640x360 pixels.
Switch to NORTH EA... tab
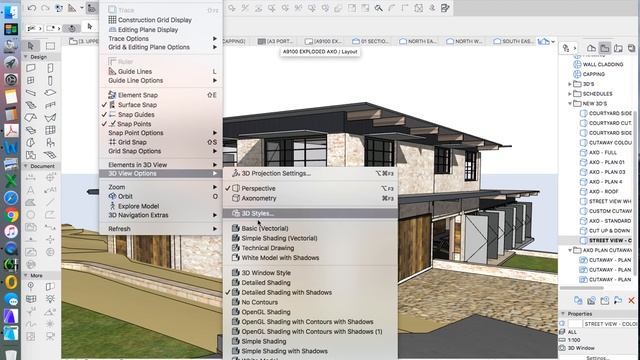(x=418, y=41)
